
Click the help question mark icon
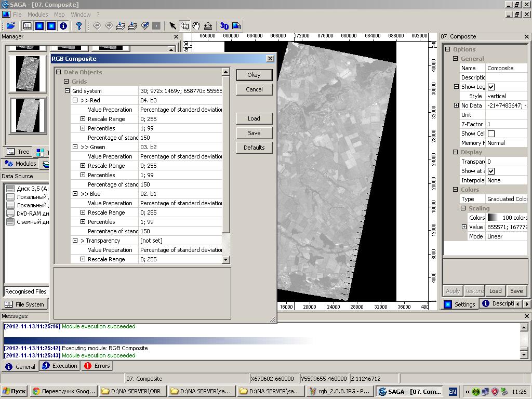[79, 25]
